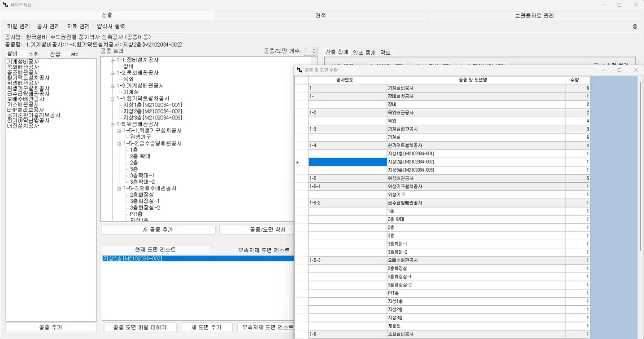Click the 공사번호 column header
This screenshot has height=339, width=644.
(x=348, y=79)
